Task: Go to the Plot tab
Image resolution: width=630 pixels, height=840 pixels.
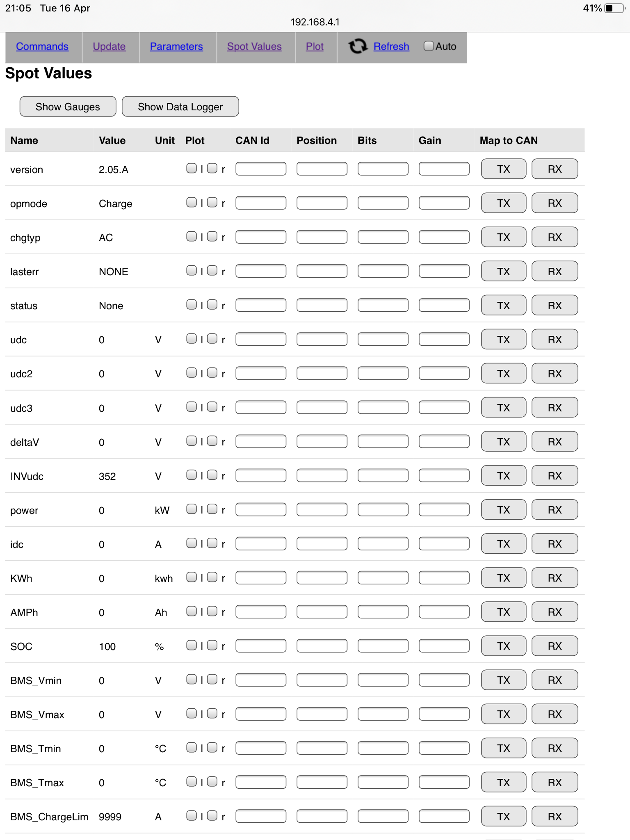Action: pos(315,46)
